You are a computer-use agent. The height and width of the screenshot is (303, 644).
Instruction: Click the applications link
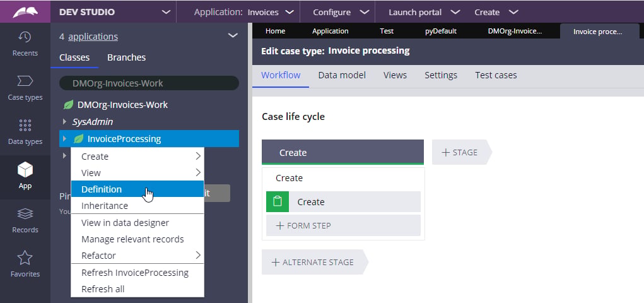(93, 37)
